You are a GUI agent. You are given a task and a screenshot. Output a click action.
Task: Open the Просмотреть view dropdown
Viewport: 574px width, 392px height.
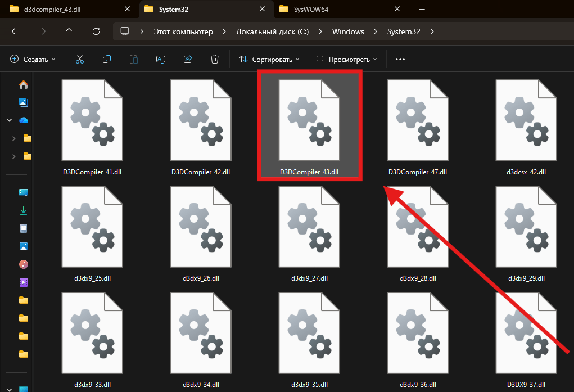click(x=346, y=59)
